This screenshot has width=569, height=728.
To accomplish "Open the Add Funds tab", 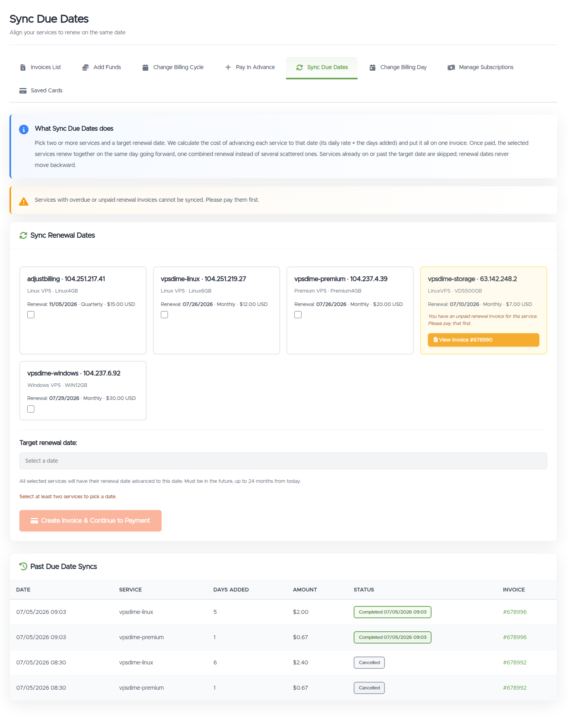I will (102, 68).
